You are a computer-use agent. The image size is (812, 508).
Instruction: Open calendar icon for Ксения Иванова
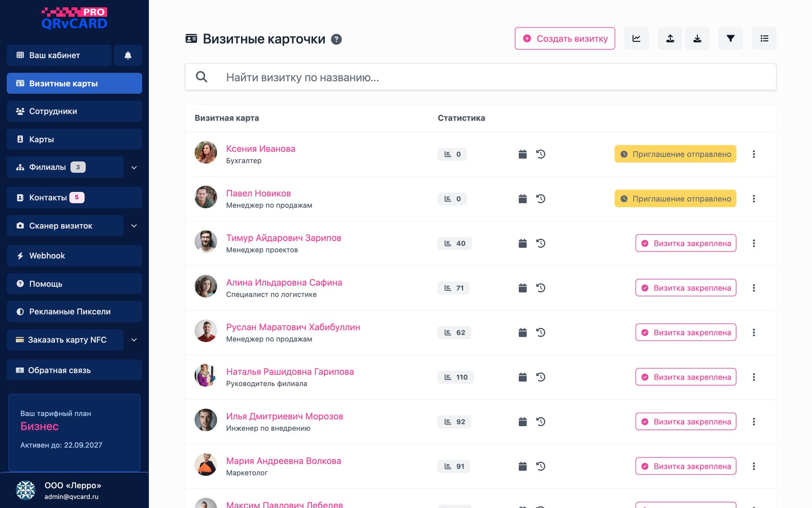(522, 154)
